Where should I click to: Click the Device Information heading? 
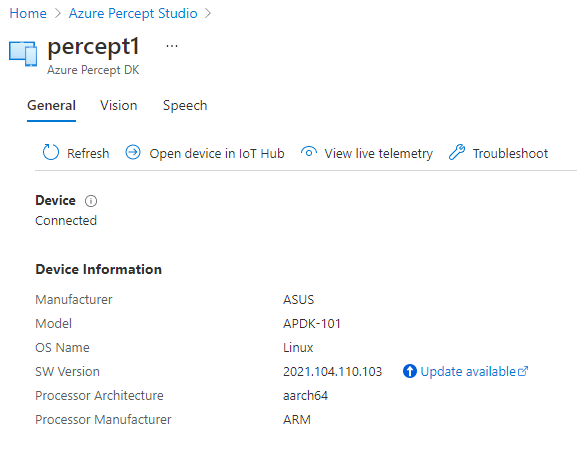99,269
